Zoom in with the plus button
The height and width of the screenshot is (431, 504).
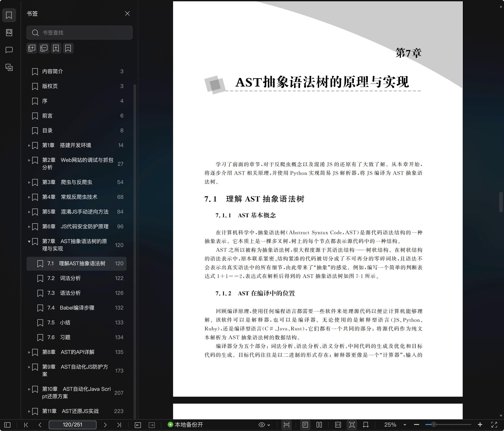480,425
